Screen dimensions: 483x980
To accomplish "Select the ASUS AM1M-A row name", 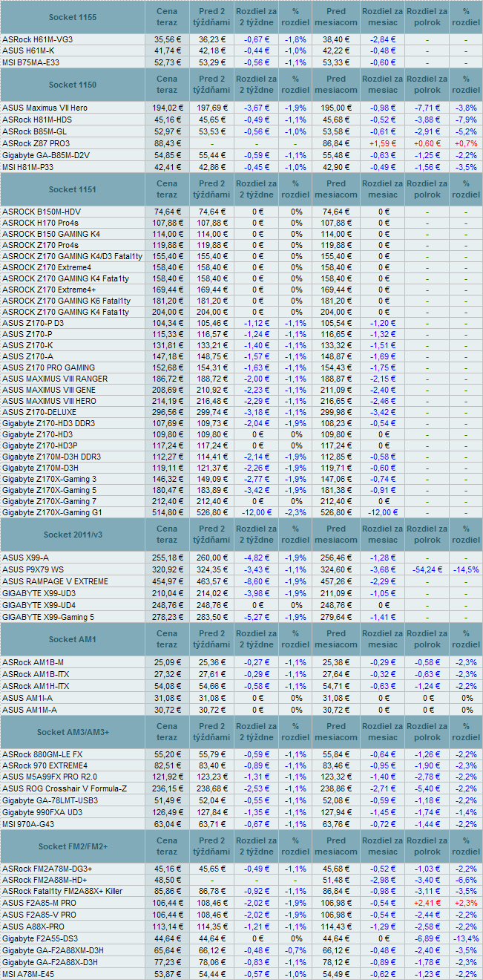I will tap(28, 710).
